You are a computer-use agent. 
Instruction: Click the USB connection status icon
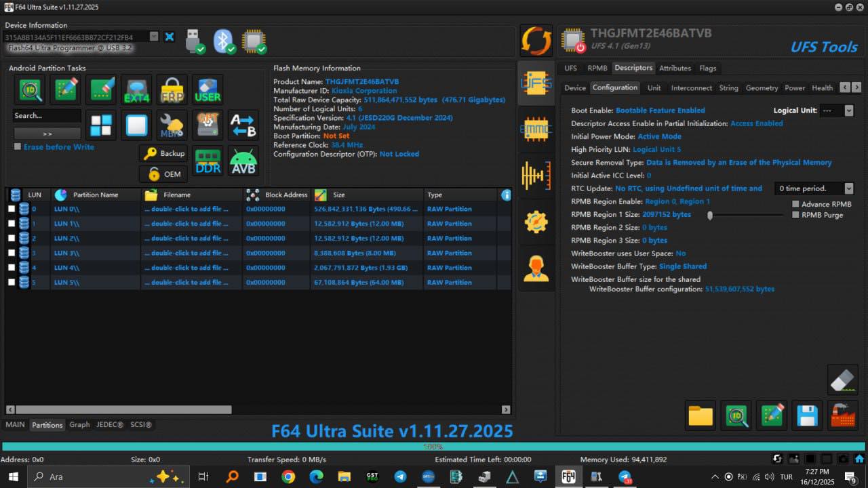tap(193, 41)
